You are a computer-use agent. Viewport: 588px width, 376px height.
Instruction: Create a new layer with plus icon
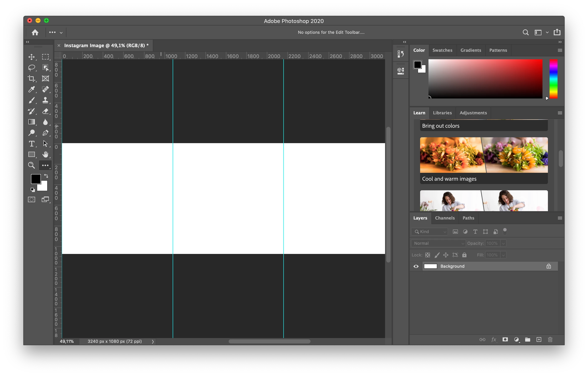(539, 340)
